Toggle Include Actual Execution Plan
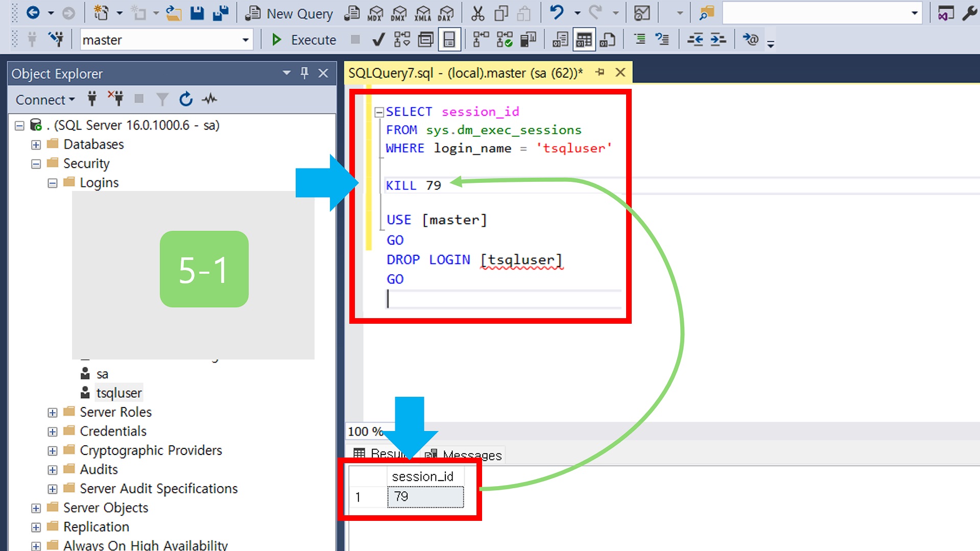The width and height of the screenshot is (980, 551). pos(481,39)
